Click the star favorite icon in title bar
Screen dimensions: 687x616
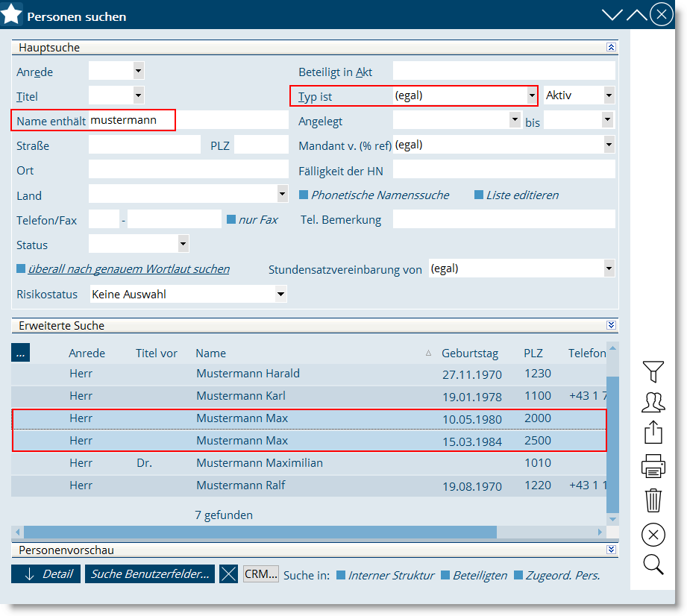[x=11, y=14]
